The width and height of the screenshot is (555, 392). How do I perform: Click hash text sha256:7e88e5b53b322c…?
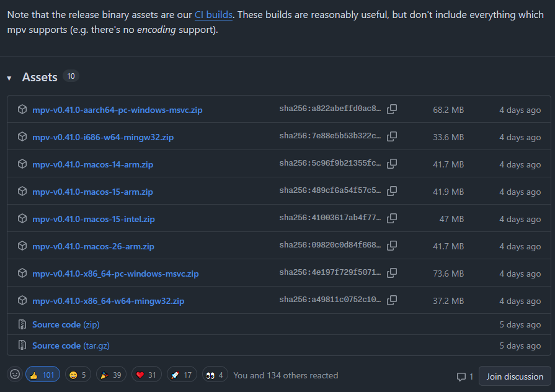tap(330, 136)
